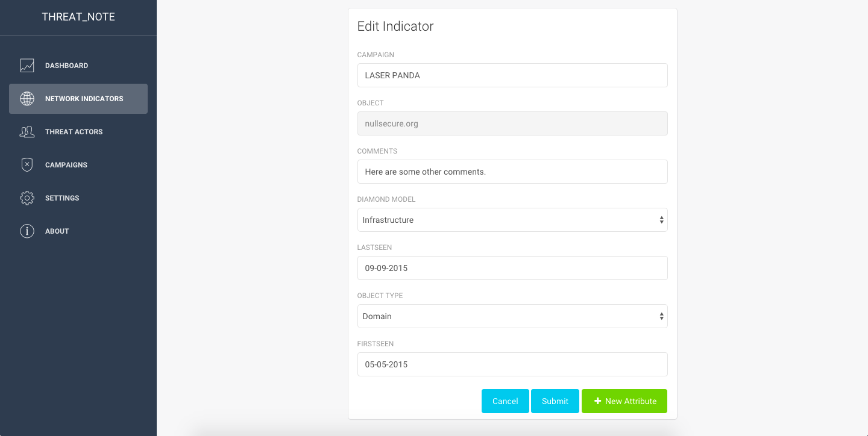Focus the Comments input field
The height and width of the screenshot is (436, 868).
512,172
